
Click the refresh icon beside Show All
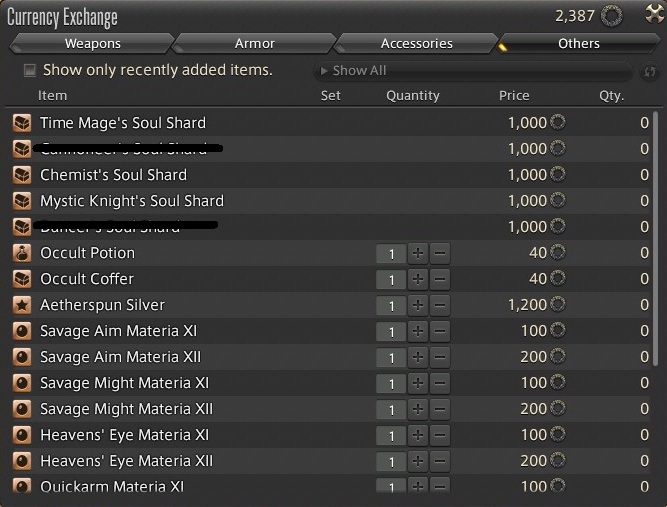point(649,71)
